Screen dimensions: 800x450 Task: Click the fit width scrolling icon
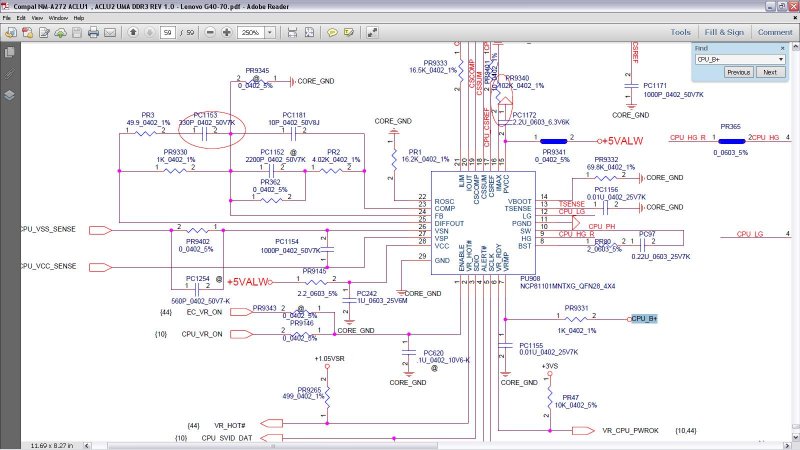[292, 32]
